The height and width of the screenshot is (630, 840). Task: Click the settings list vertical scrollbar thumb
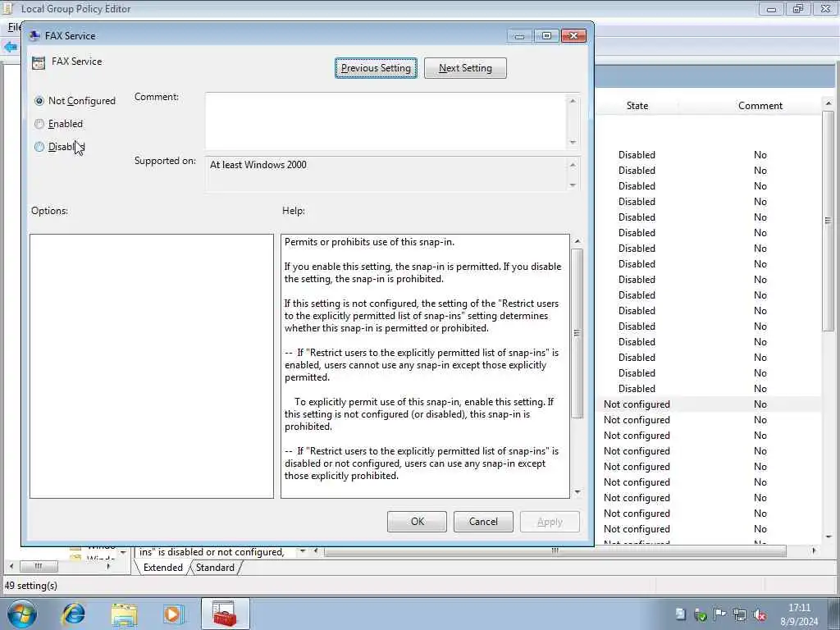pyautogui.click(x=828, y=221)
